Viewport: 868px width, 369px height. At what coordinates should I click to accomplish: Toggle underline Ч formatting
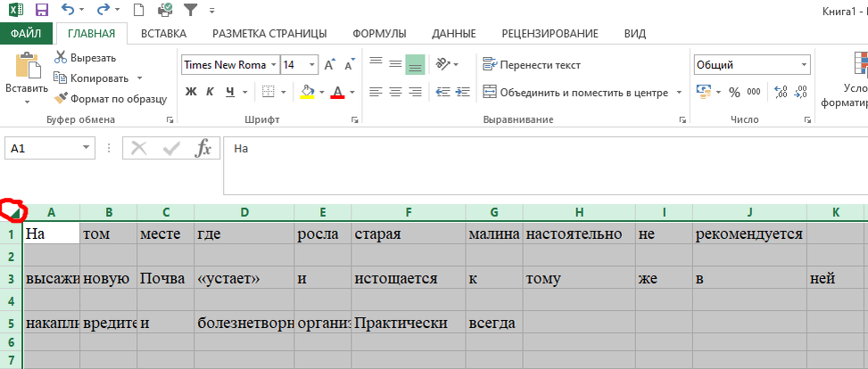point(230,92)
